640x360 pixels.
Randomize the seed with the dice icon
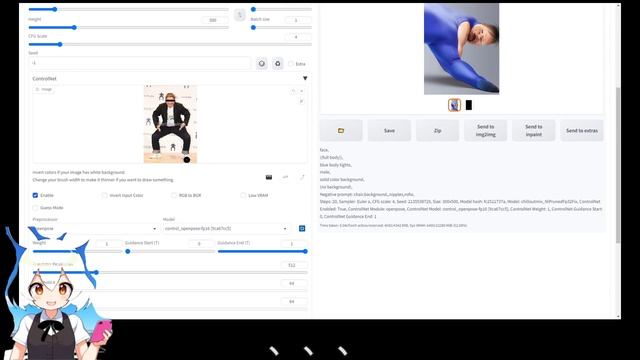[x=262, y=64]
